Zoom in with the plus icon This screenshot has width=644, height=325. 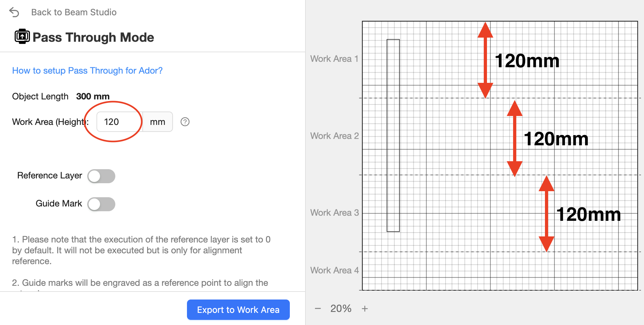(x=365, y=308)
